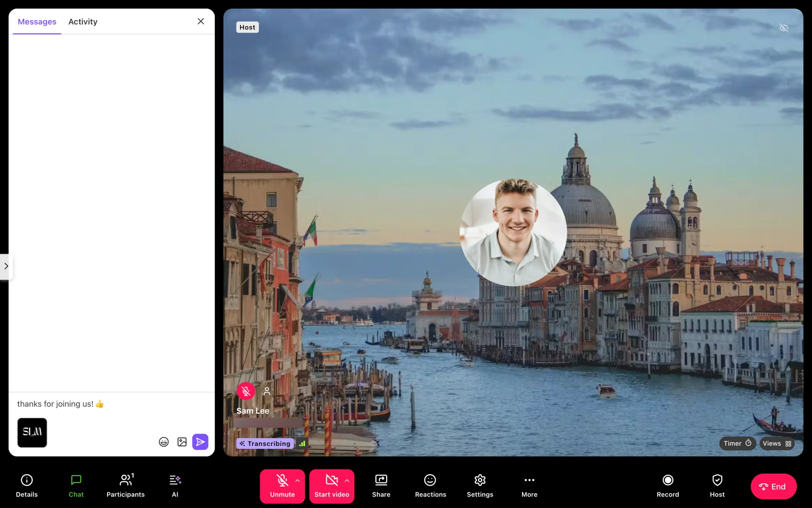Select the Messages tab

click(37, 22)
